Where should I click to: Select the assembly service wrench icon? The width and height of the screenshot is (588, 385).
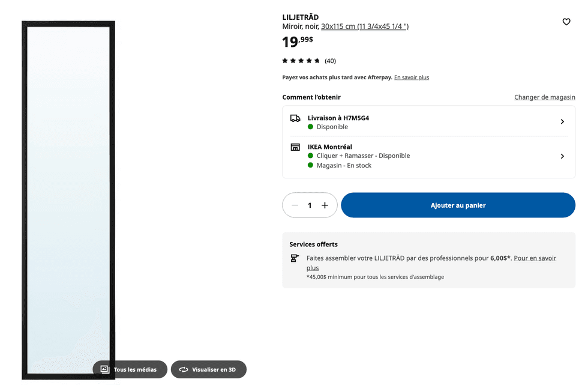click(x=295, y=258)
